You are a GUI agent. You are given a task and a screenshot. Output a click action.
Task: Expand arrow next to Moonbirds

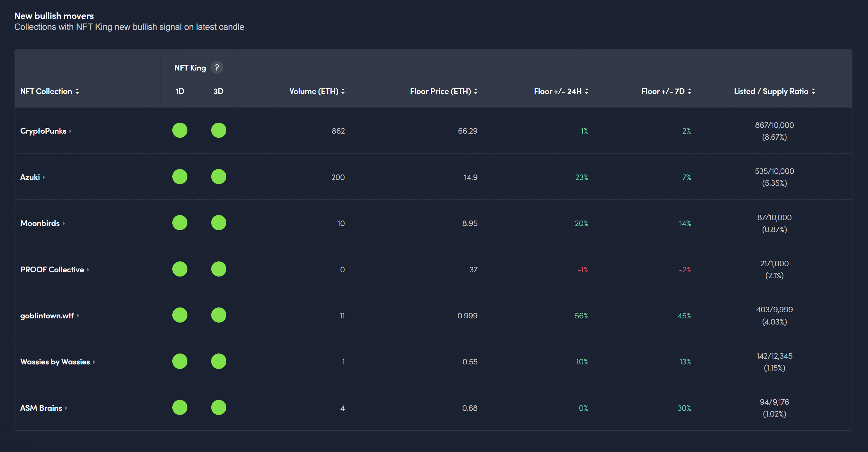pyautogui.click(x=64, y=223)
